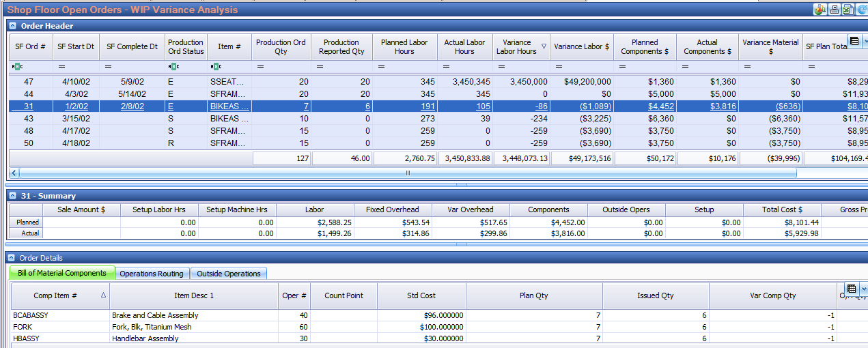
Task: Click the Planned Labor Hours equals filter icon
Action: click(x=382, y=66)
